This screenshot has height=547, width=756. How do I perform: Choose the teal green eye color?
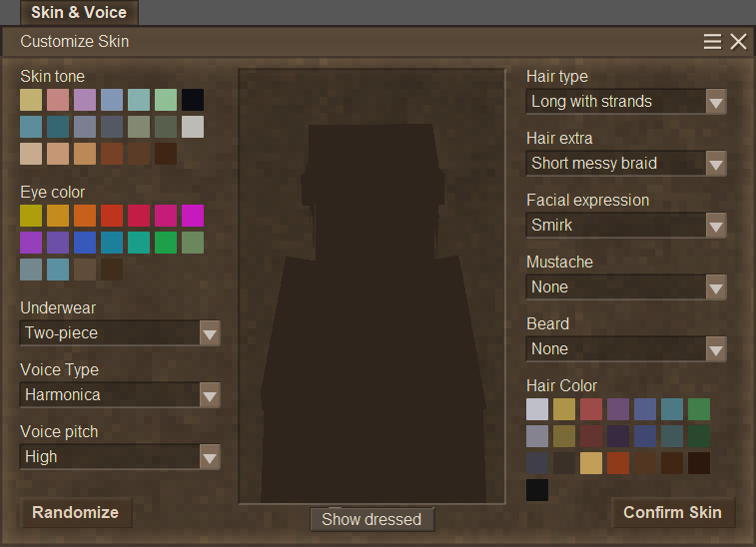pyautogui.click(x=139, y=243)
